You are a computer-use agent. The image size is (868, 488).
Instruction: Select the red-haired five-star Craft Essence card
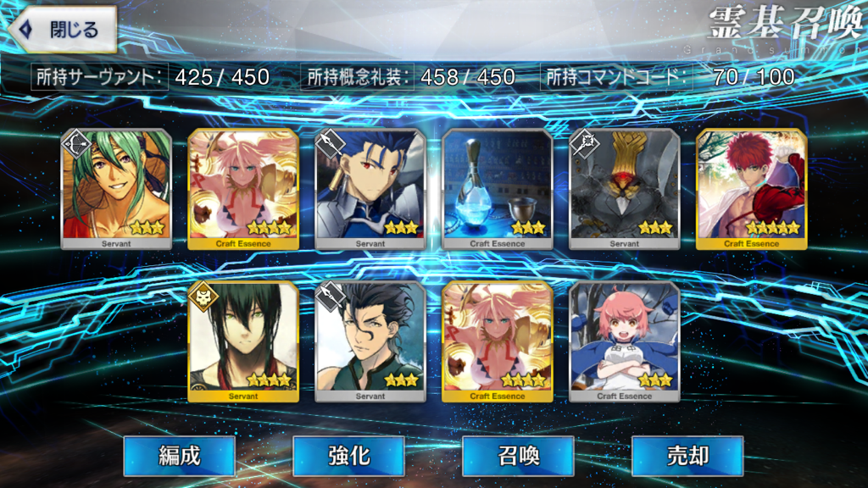[x=751, y=189]
